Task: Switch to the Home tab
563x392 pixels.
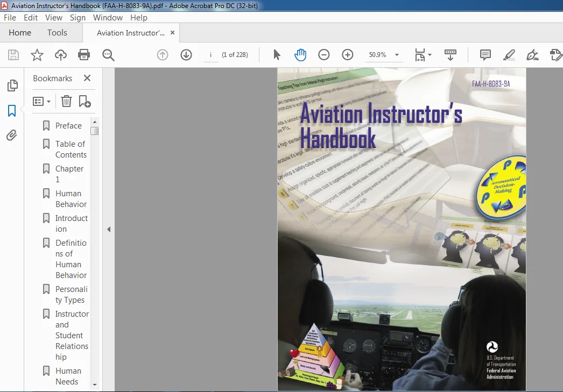Action: pyautogui.click(x=20, y=33)
